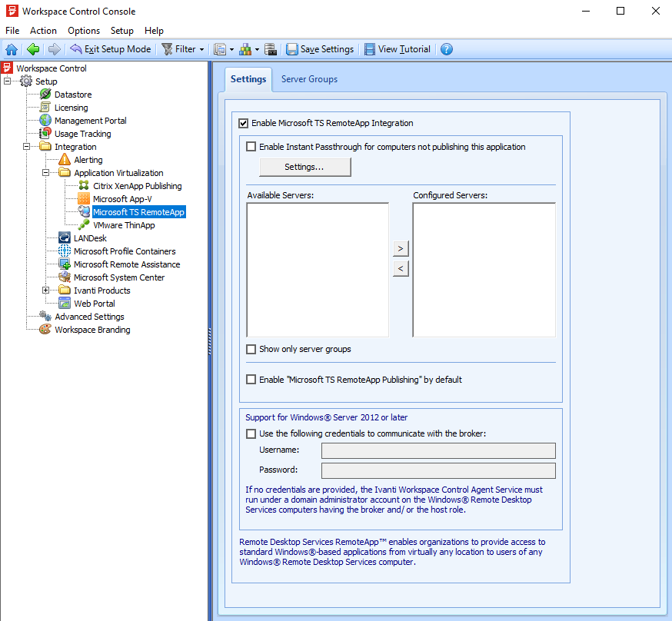Collapse the Application Virtualization folder

click(x=46, y=172)
